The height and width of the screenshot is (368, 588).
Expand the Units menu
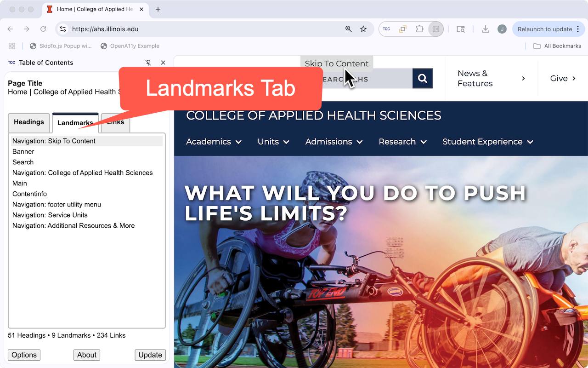(273, 142)
